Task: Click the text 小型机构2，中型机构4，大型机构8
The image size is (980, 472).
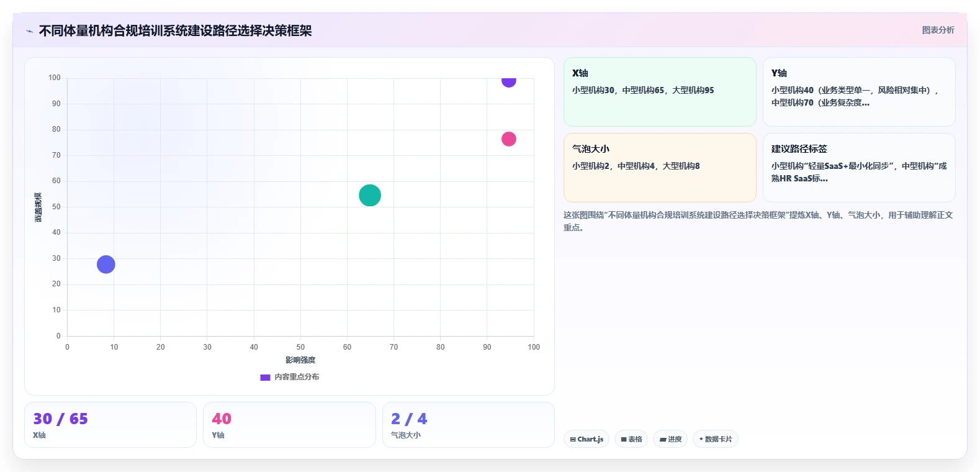Action: point(636,166)
